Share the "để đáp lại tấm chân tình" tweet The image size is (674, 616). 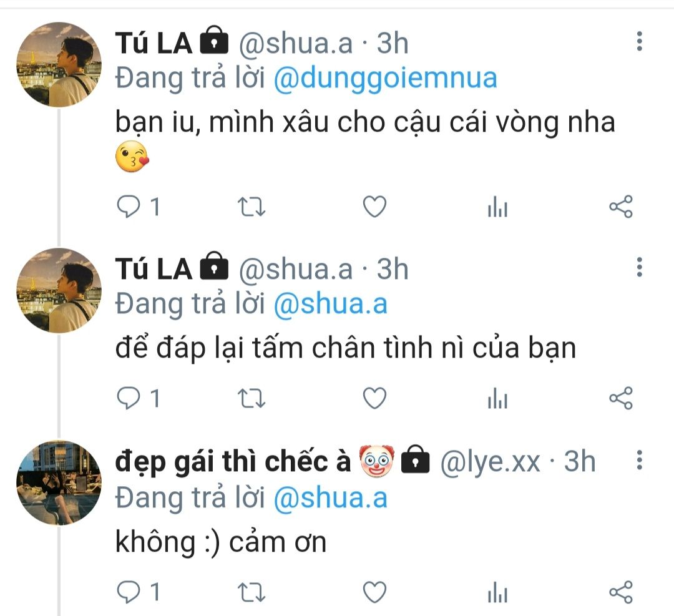pos(620,398)
